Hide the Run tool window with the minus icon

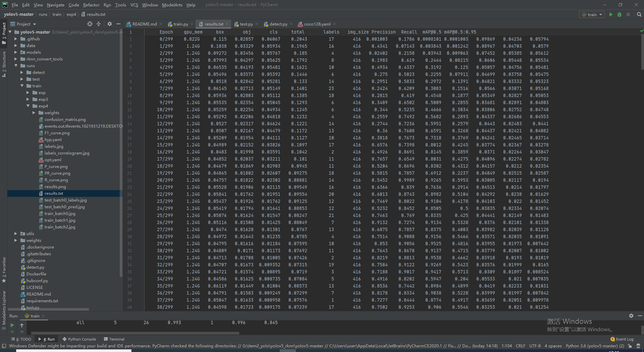pos(640,316)
